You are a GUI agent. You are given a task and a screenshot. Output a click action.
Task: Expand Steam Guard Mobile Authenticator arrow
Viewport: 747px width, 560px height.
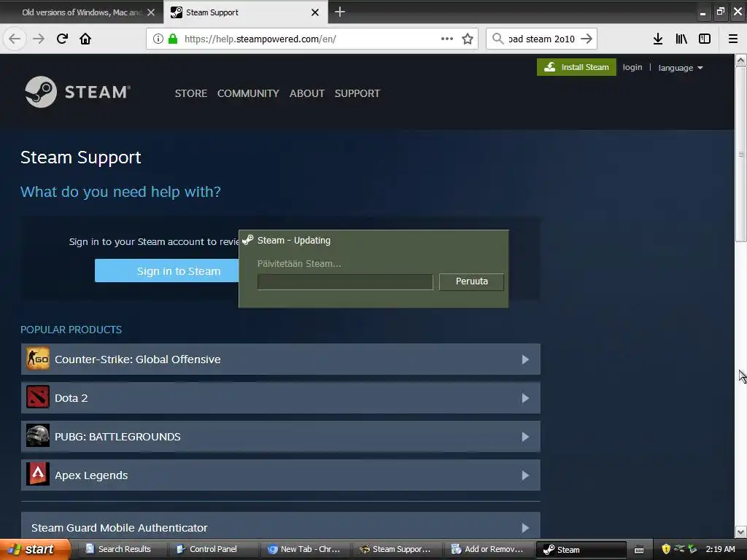(525, 528)
